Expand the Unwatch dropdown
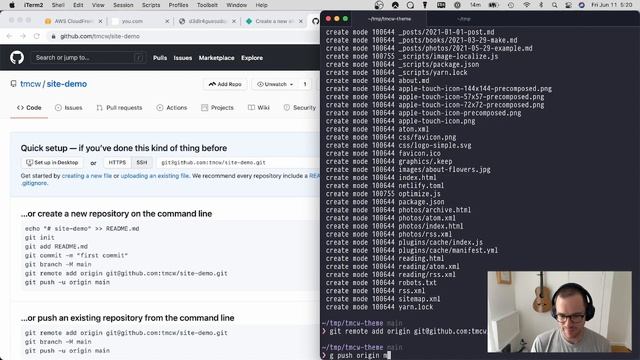This screenshot has height=360, width=640. tap(275, 84)
